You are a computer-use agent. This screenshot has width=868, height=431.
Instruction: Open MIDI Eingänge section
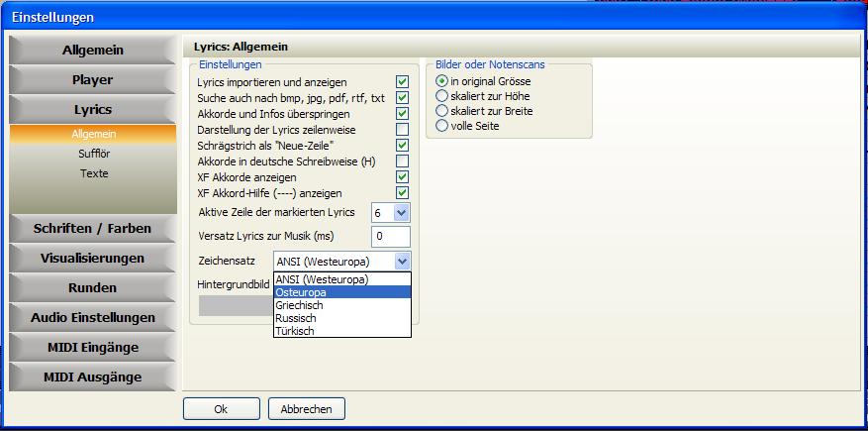[93, 348]
